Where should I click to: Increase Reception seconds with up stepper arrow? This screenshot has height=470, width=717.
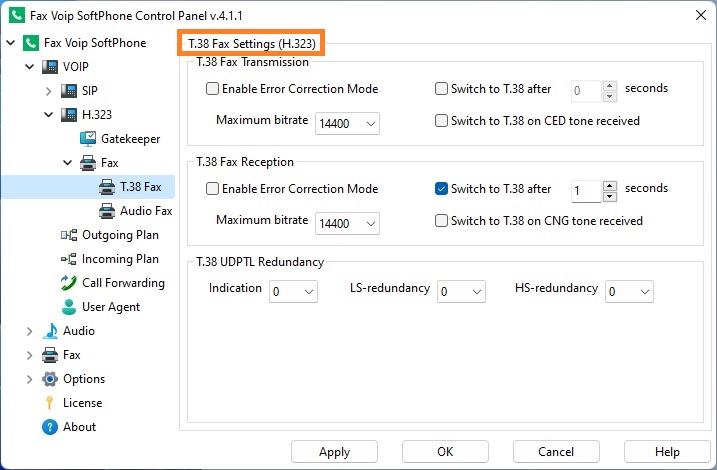point(610,186)
